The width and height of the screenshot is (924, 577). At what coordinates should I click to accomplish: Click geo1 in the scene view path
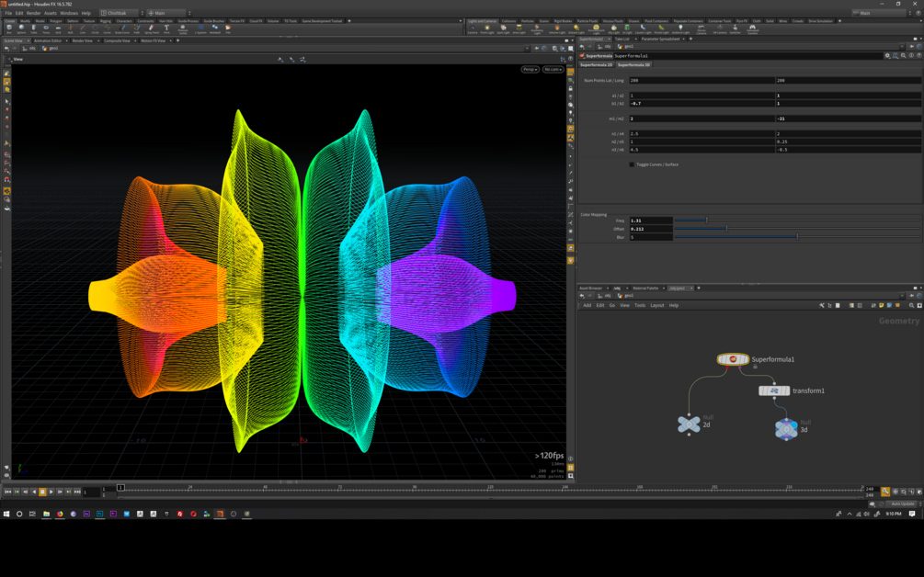tap(53, 49)
